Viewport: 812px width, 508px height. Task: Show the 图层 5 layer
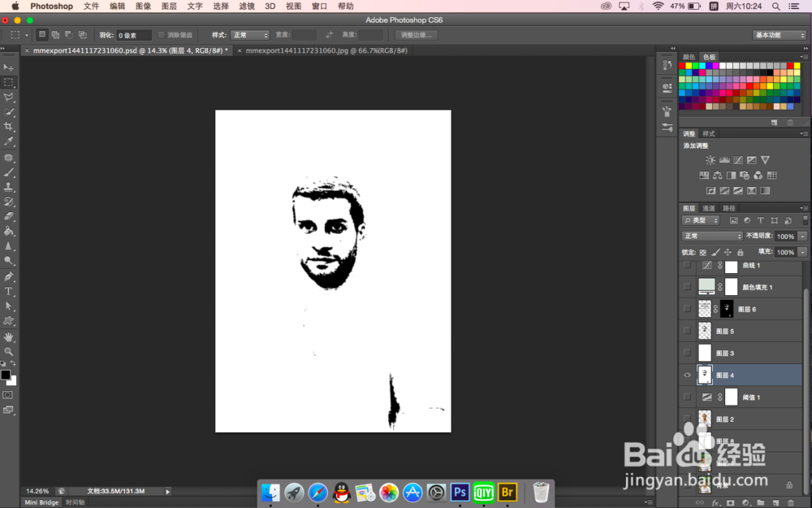click(687, 331)
